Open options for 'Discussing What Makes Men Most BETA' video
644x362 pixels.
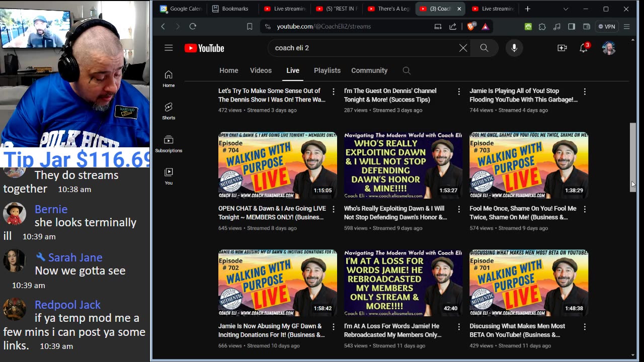click(x=585, y=327)
